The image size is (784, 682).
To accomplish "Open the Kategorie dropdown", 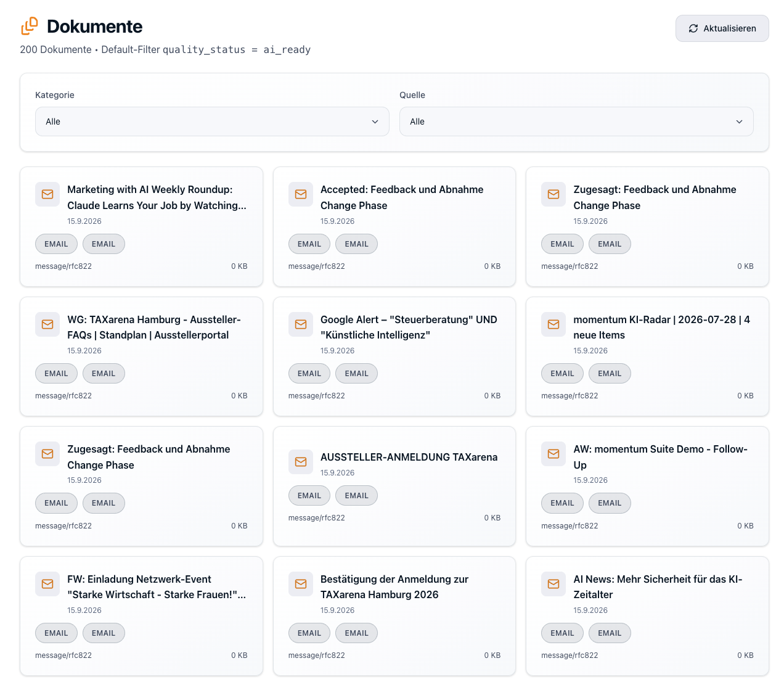I will pos(212,121).
